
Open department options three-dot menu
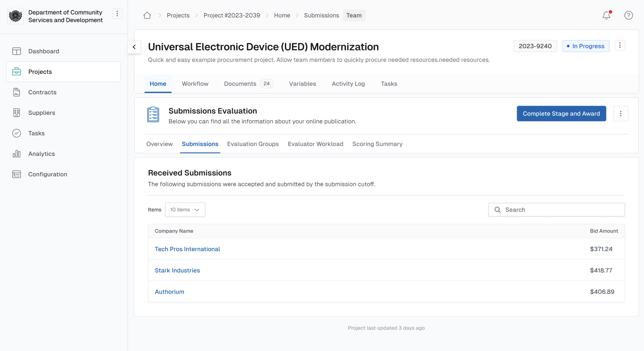117,14
